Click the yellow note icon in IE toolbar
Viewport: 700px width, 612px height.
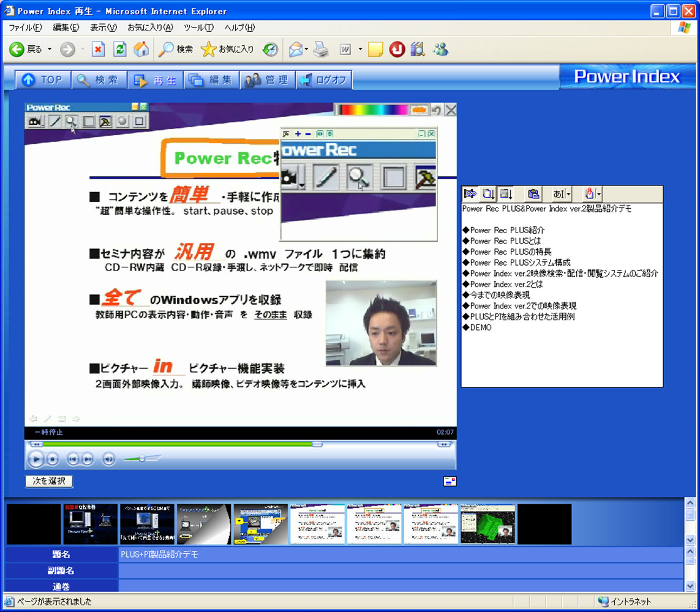click(375, 49)
